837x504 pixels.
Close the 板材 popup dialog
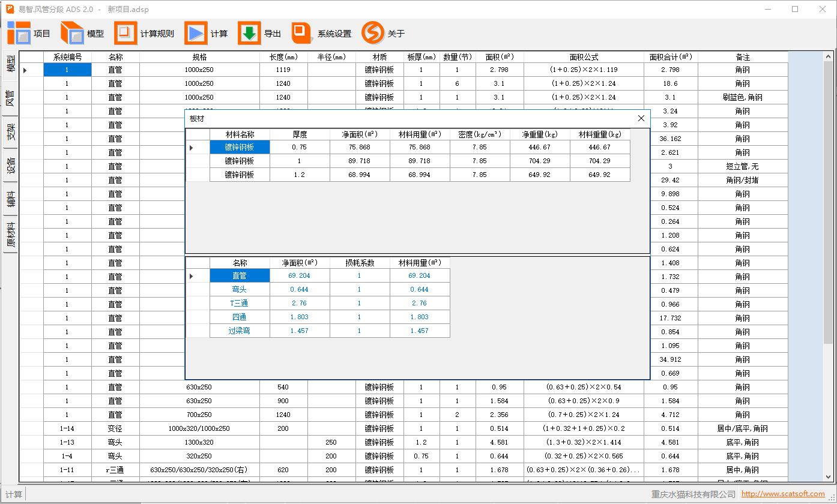tap(641, 118)
